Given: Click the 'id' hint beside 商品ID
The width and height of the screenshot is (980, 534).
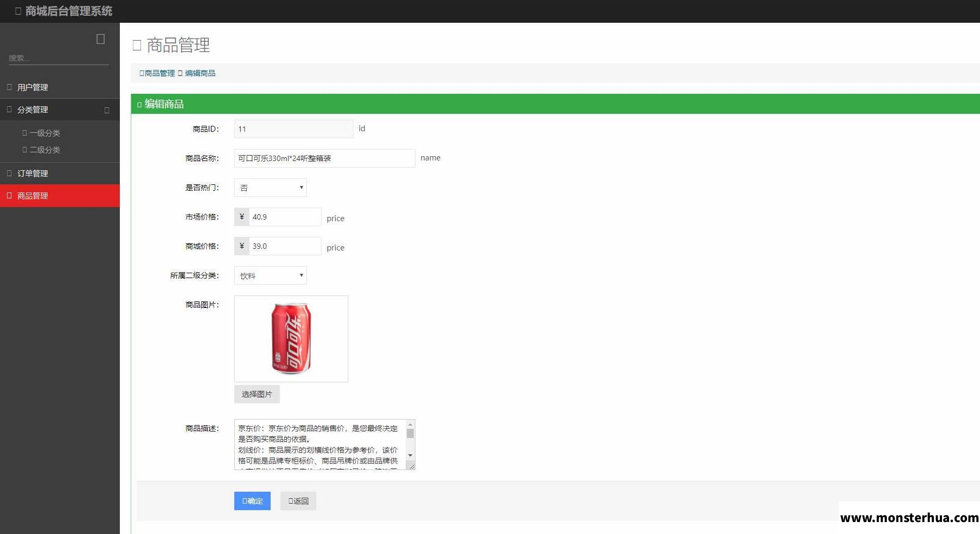Looking at the screenshot, I should click(x=362, y=128).
